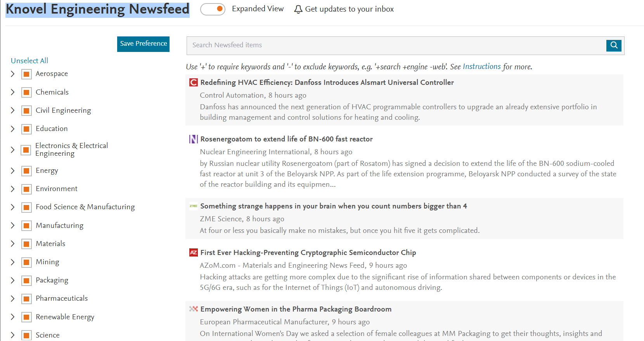Image resolution: width=644 pixels, height=341 pixels.
Task: Click the ZME Science source icon
Action: (194, 206)
